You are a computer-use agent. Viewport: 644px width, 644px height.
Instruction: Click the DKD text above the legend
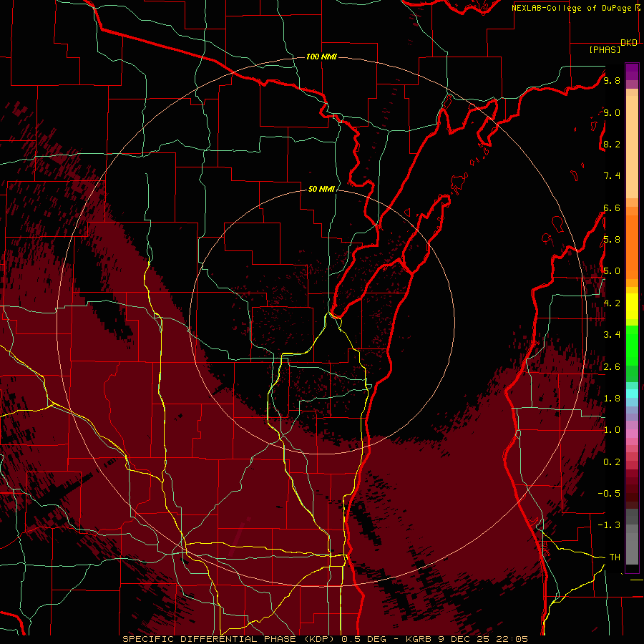[629, 43]
